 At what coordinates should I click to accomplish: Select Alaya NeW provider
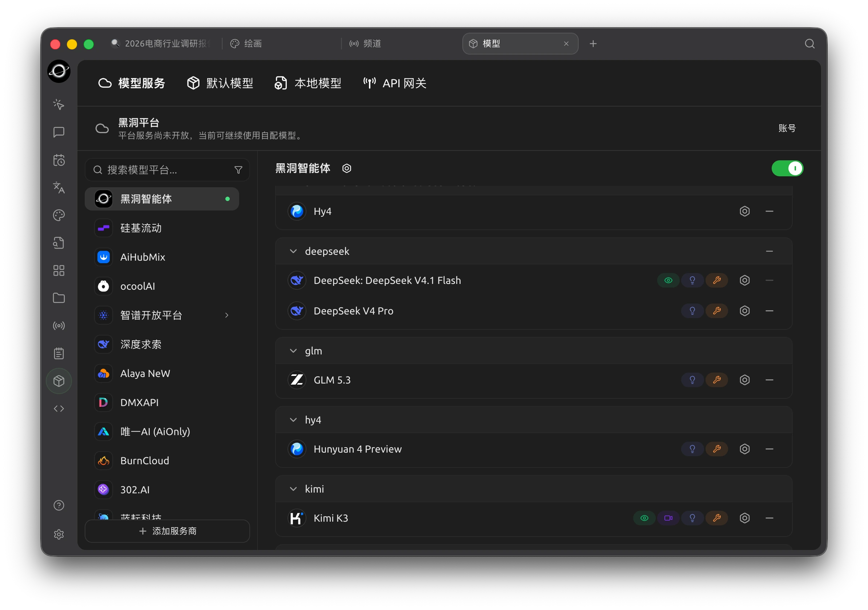[162, 373]
